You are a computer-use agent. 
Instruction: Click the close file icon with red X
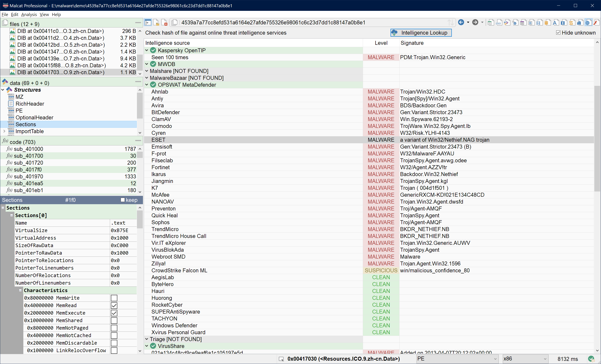[164, 23]
